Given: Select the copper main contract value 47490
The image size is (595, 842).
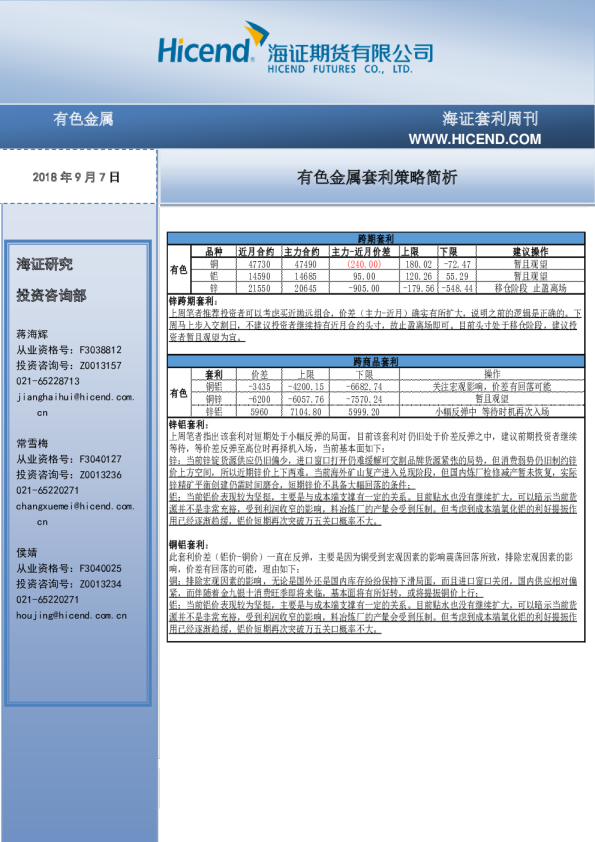Looking at the screenshot, I should (x=305, y=264).
